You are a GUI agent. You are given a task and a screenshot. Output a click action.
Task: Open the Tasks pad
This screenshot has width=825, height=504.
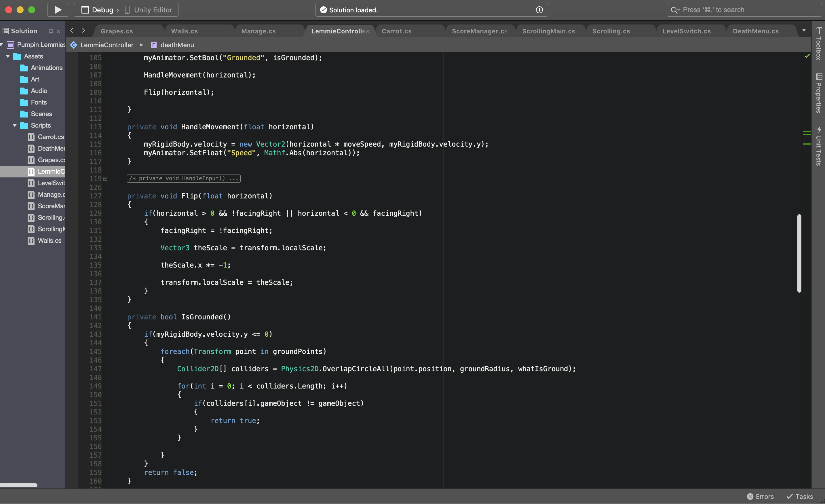[x=800, y=496]
